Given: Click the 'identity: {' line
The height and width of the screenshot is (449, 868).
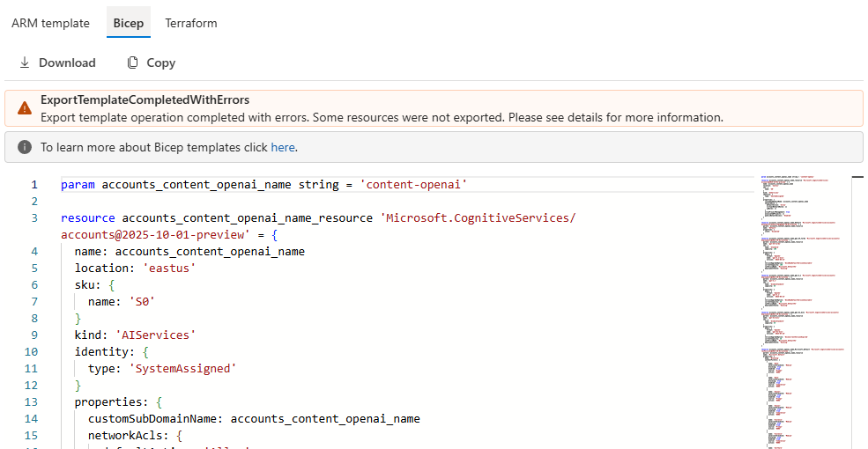Looking at the screenshot, I should pos(112,351).
